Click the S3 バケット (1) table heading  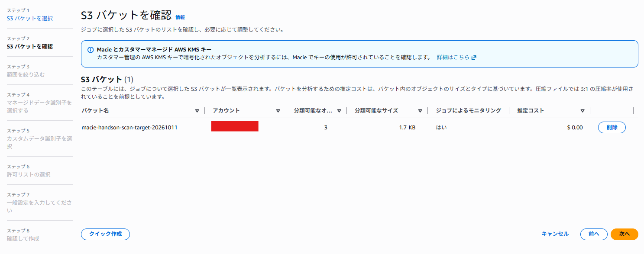(107, 80)
